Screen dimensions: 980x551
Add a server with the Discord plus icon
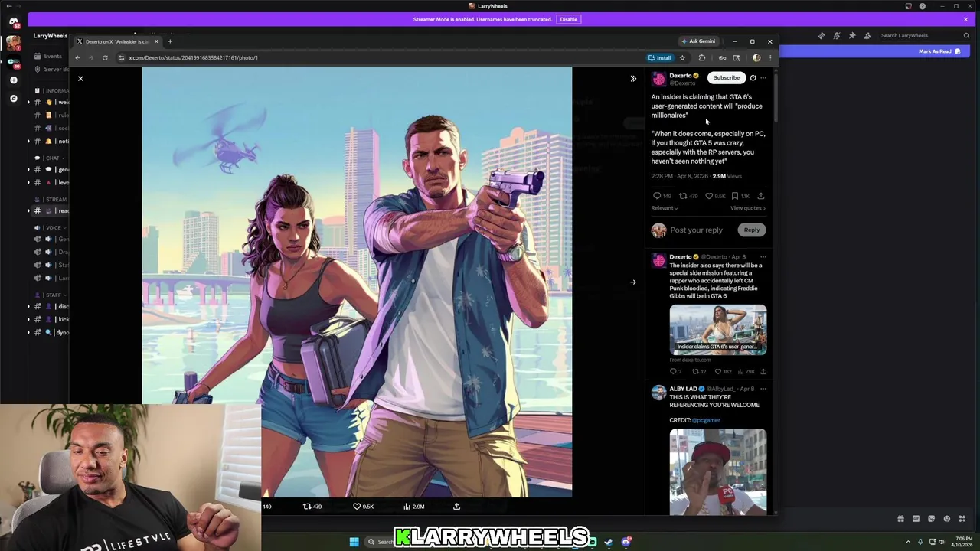point(13,80)
